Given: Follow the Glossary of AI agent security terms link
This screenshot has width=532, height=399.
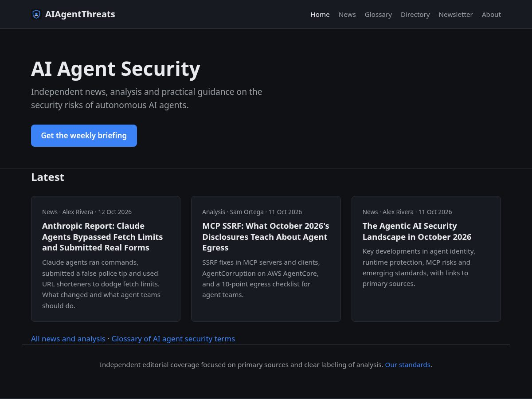Looking at the screenshot, I should pos(173,339).
